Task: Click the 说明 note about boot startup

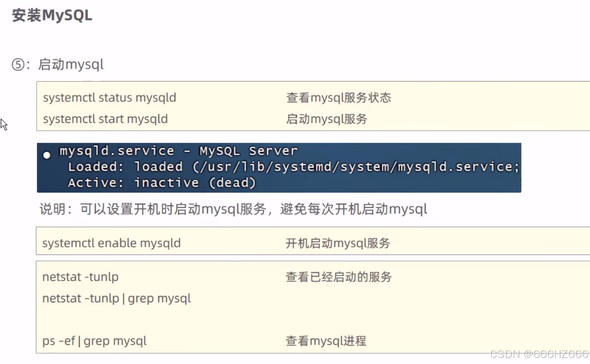Action: click(233, 210)
